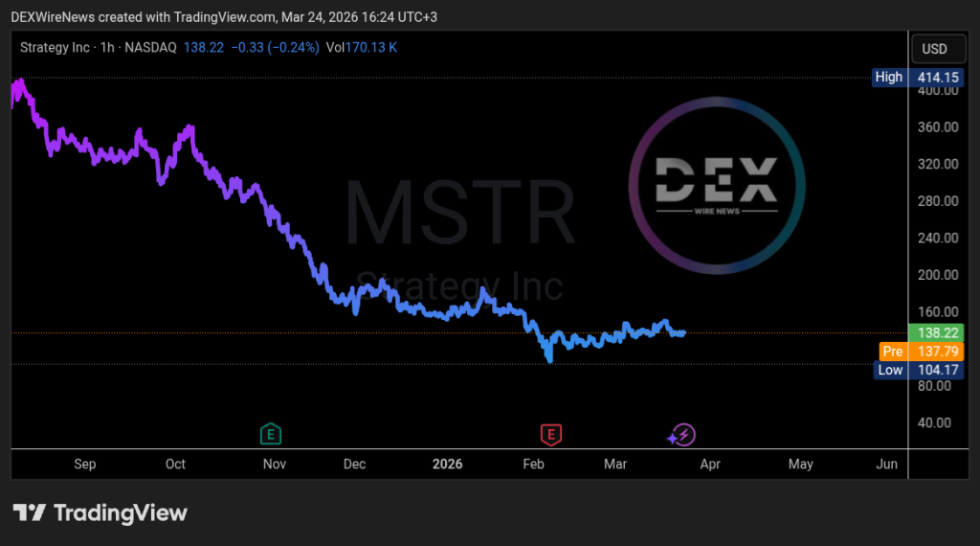Click the Strategy Inc · 1h · NASDAQ title
This screenshot has width=980, height=546.
tap(99, 48)
